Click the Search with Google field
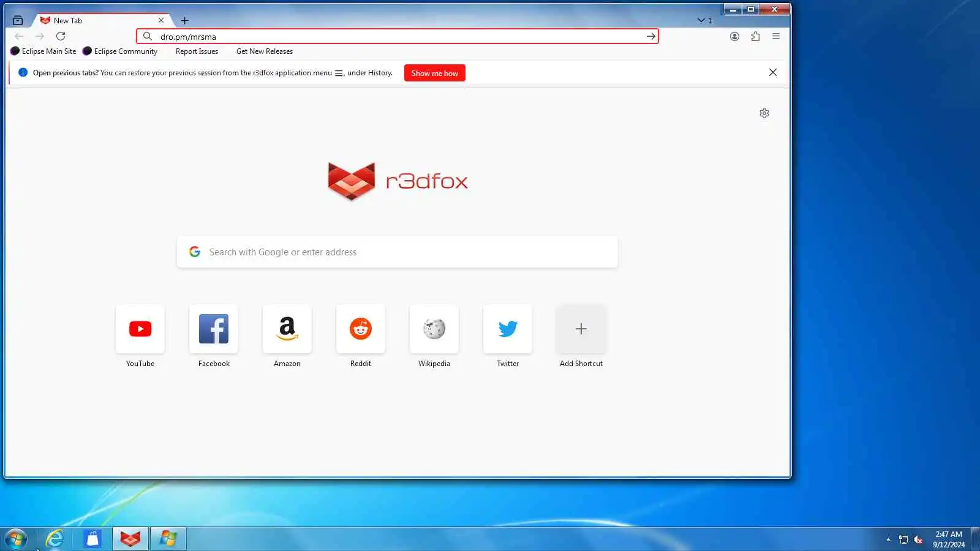 pos(398,252)
